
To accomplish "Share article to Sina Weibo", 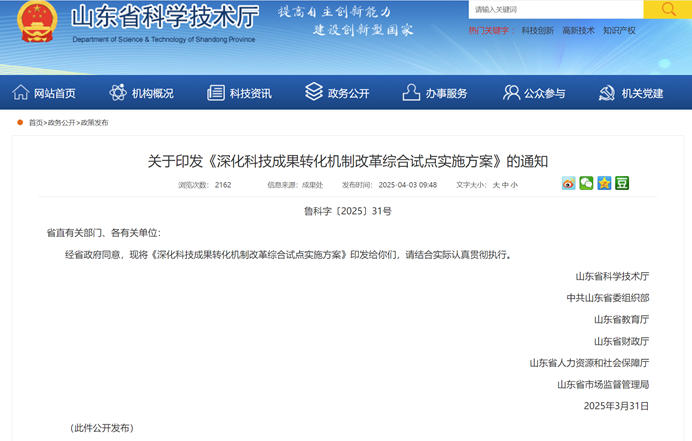I will pos(569,183).
